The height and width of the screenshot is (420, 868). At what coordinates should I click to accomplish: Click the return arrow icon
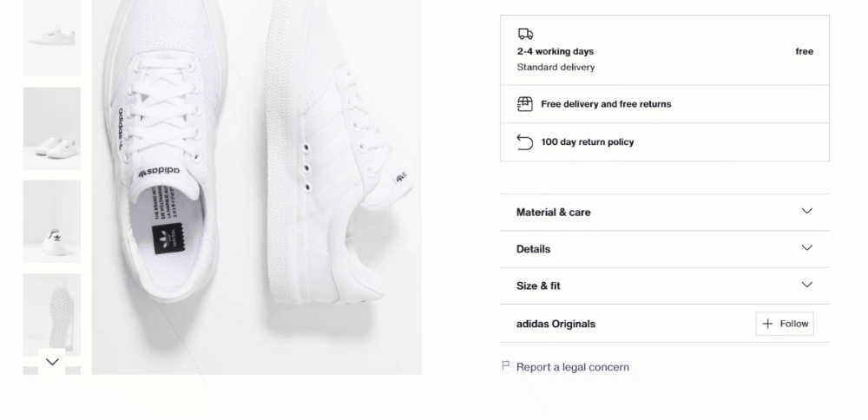[524, 141]
